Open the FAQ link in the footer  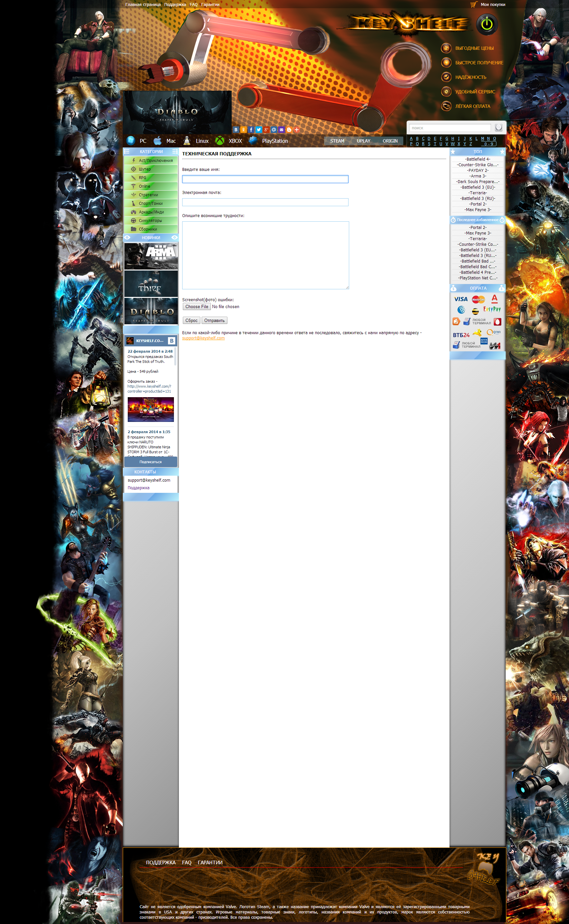[x=187, y=863]
